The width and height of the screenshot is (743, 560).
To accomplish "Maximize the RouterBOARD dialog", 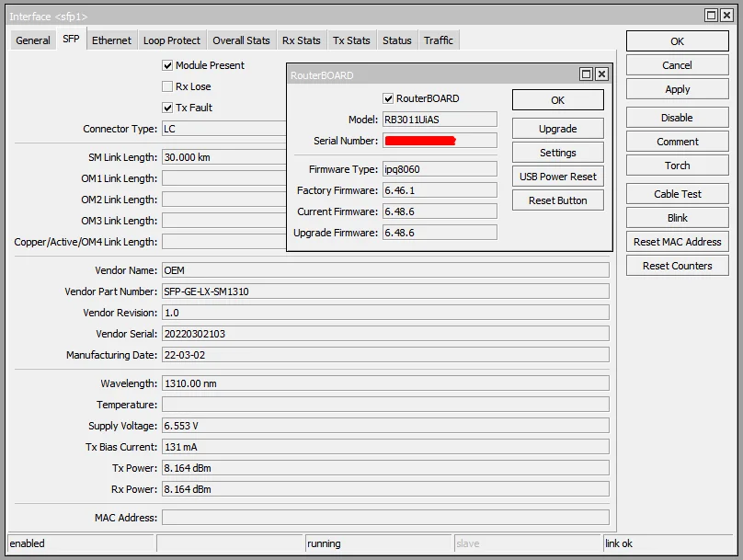I will 586,74.
